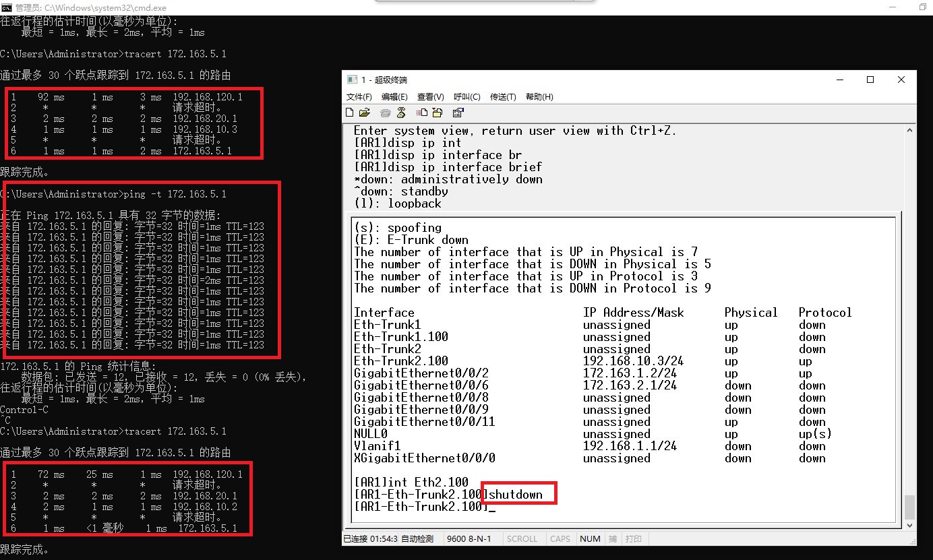Click the Open folder icon in HyperTerminal toolbar
Viewport: 933px width, 560px height.
coord(365,113)
